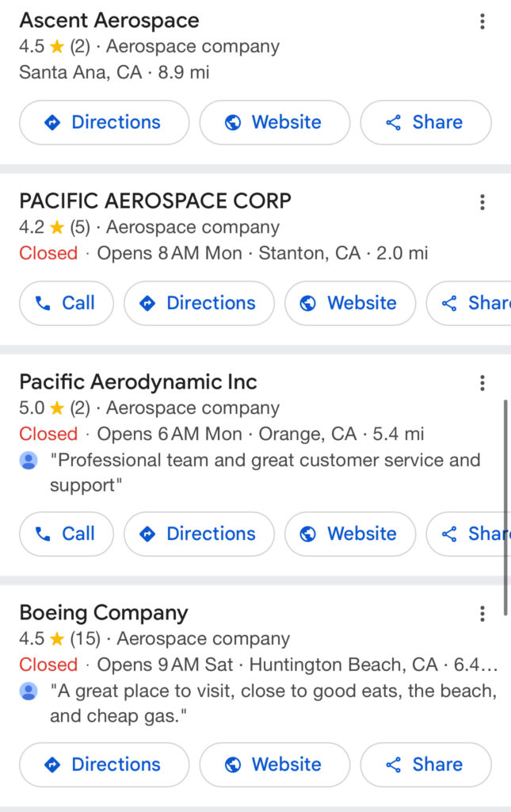Viewport: 511px width, 812px height.
Task: Open the three-dot menu for Pacific Aerodynamic Inc
Action: [x=482, y=383]
